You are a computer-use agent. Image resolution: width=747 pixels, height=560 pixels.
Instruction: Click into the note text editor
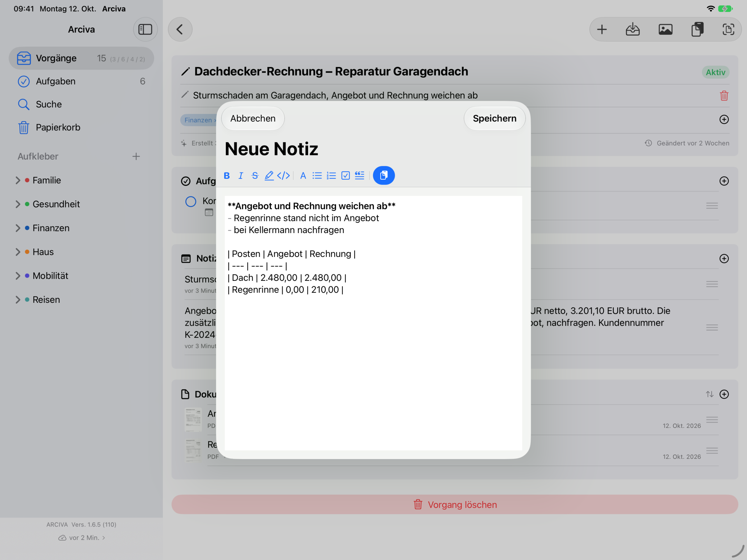point(373,323)
